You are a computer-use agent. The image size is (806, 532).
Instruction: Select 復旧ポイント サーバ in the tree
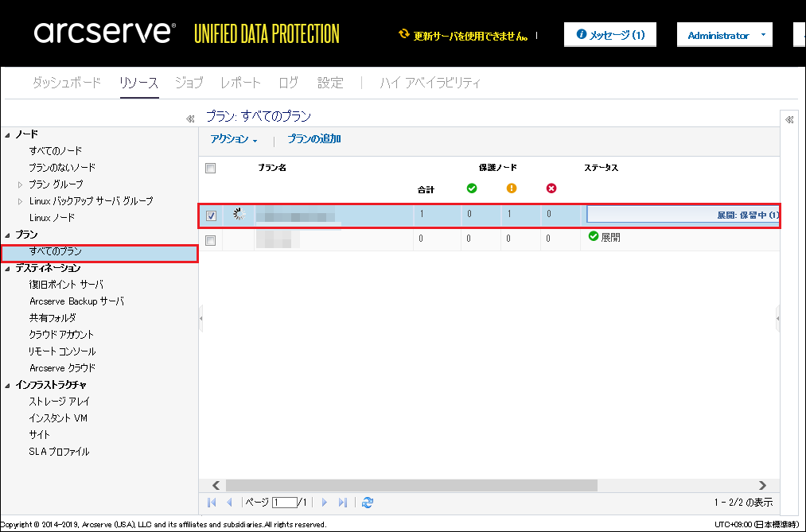(66, 285)
